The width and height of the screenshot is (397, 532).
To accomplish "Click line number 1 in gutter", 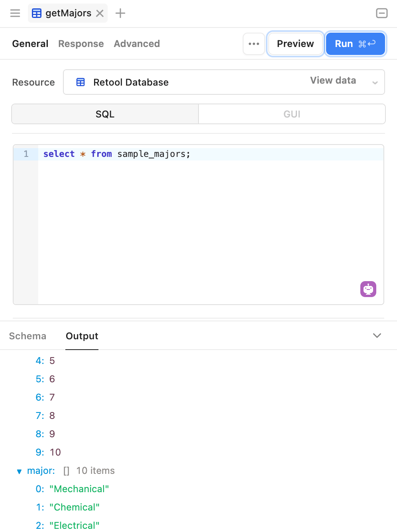I will pos(26,154).
